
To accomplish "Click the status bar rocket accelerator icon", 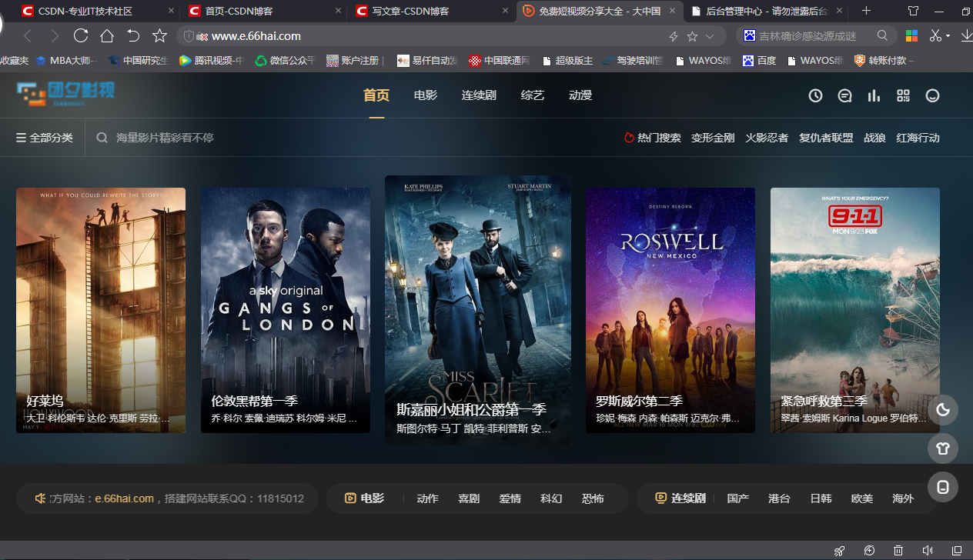I will [840, 550].
